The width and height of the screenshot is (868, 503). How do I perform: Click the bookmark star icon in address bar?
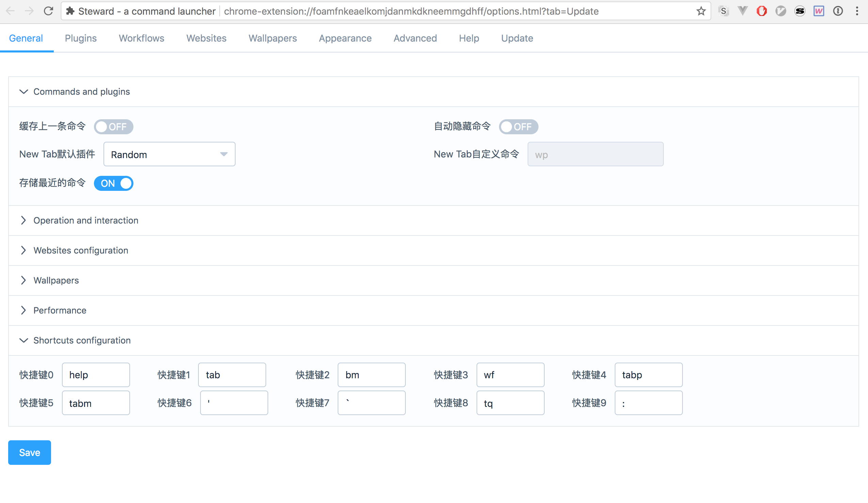point(701,11)
